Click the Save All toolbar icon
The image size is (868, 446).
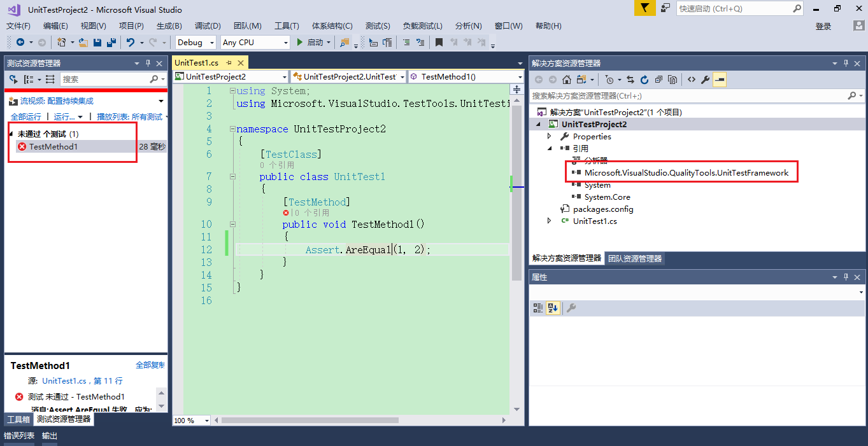click(111, 42)
